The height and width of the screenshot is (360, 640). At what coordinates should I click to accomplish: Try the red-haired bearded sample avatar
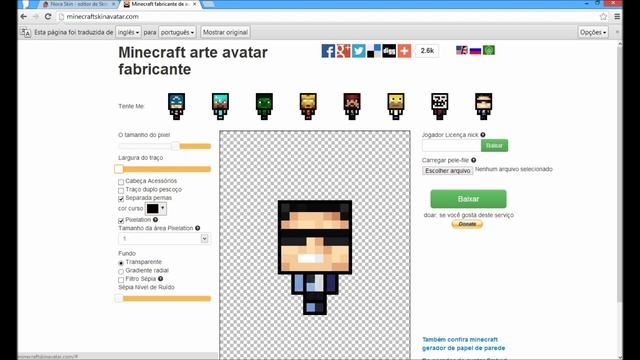(x=352, y=106)
